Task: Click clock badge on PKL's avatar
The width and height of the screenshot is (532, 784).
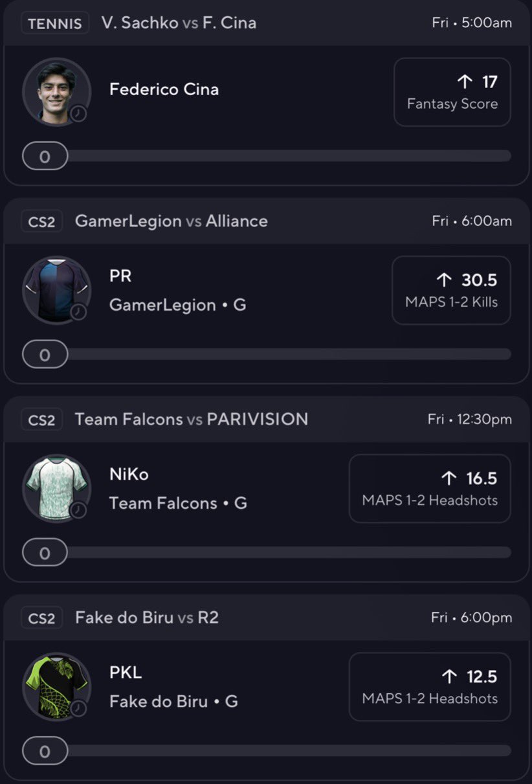Action: coord(78,708)
